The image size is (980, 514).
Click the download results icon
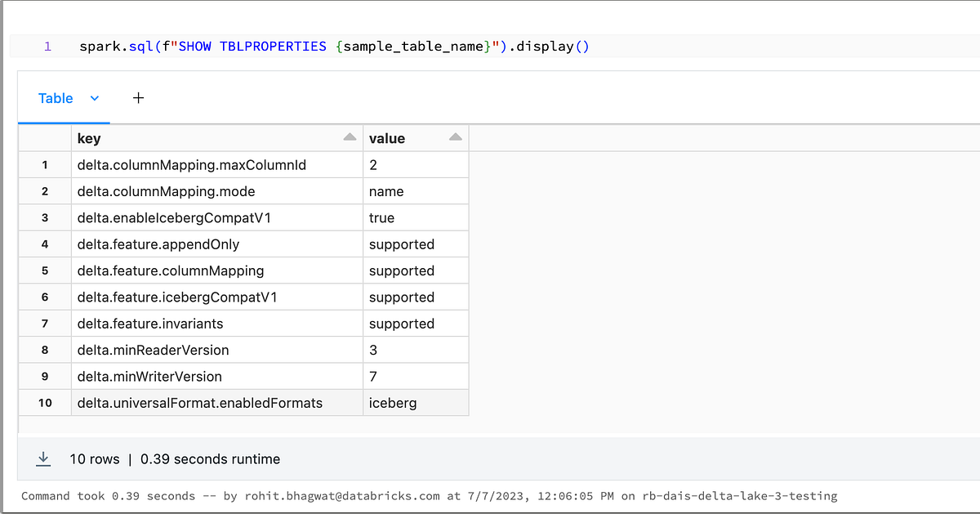(43, 458)
